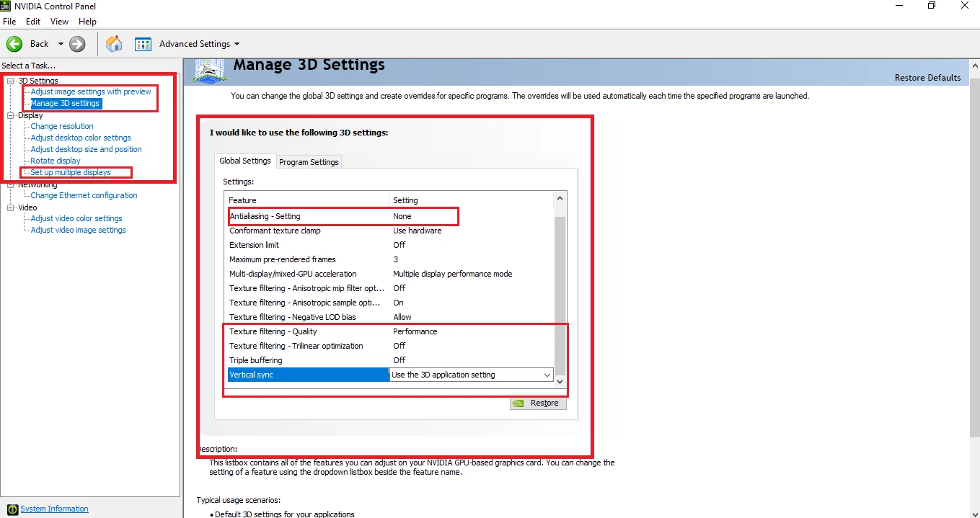This screenshot has height=518, width=980.
Task: Click the Setting column header
Action: 471,200
